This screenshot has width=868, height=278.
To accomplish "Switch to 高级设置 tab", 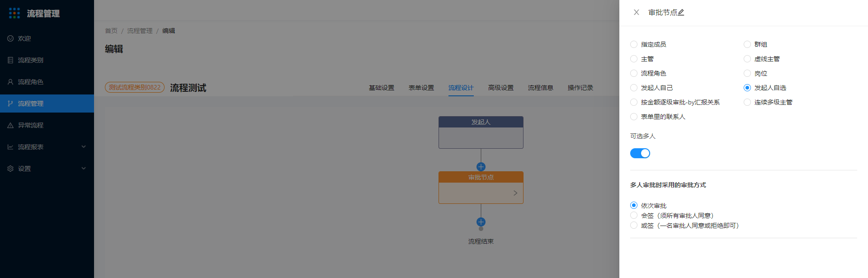I will (x=501, y=88).
